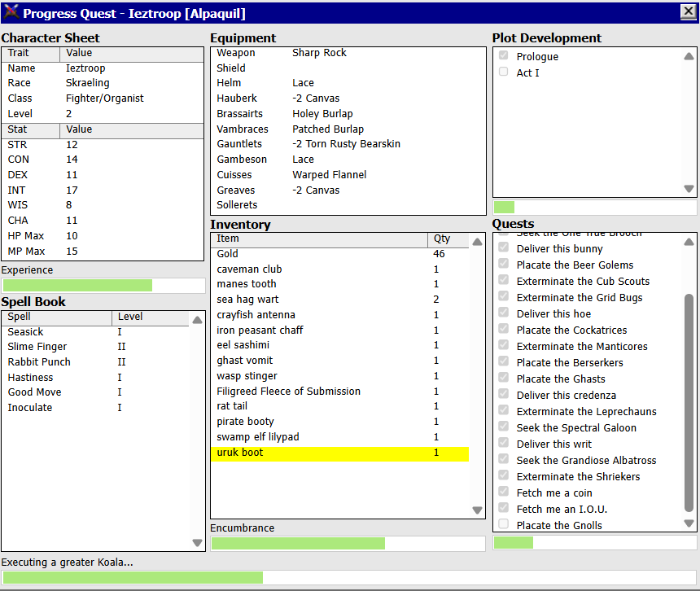Screen dimensions: 700x591
Task: Click the Executing a greater Koala status text
Action: click(67, 563)
